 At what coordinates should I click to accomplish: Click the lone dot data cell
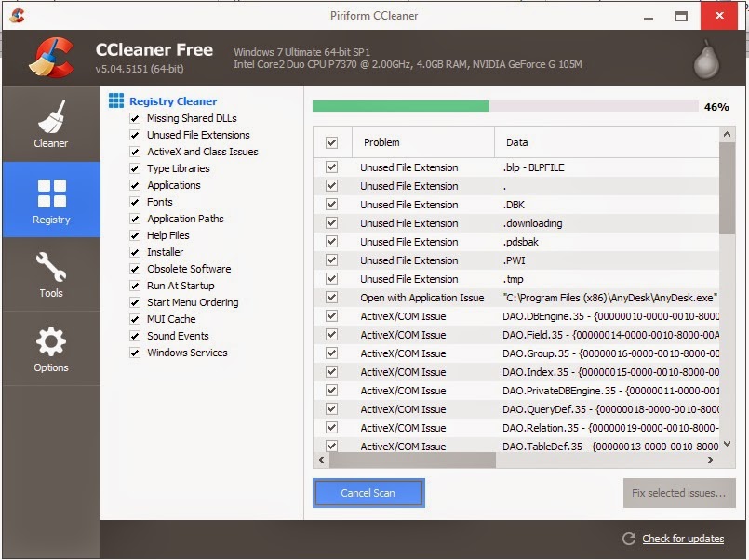504,188
